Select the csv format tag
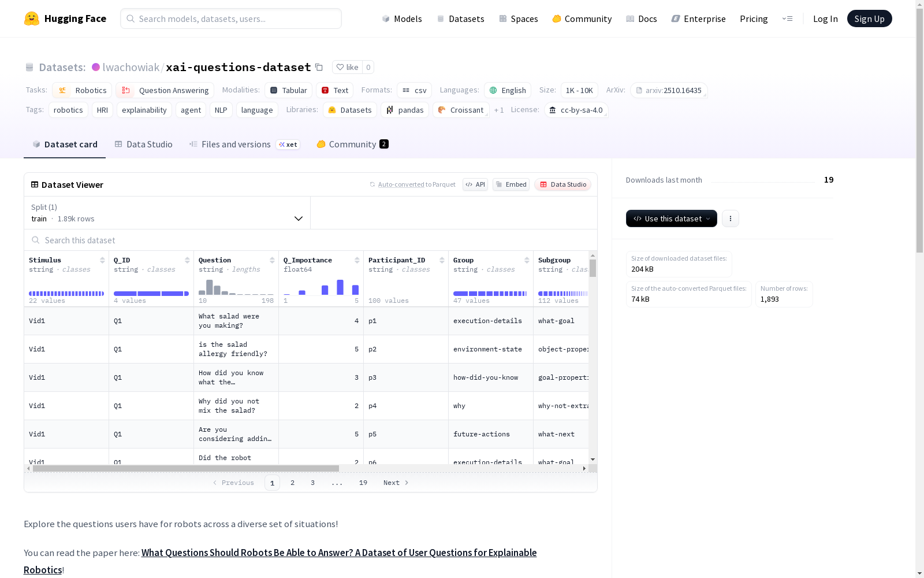The height and width of the screenshot is (578, 924). click(414, 90)
